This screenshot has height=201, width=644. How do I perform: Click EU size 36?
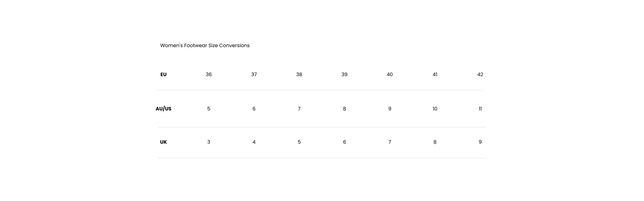209,75
